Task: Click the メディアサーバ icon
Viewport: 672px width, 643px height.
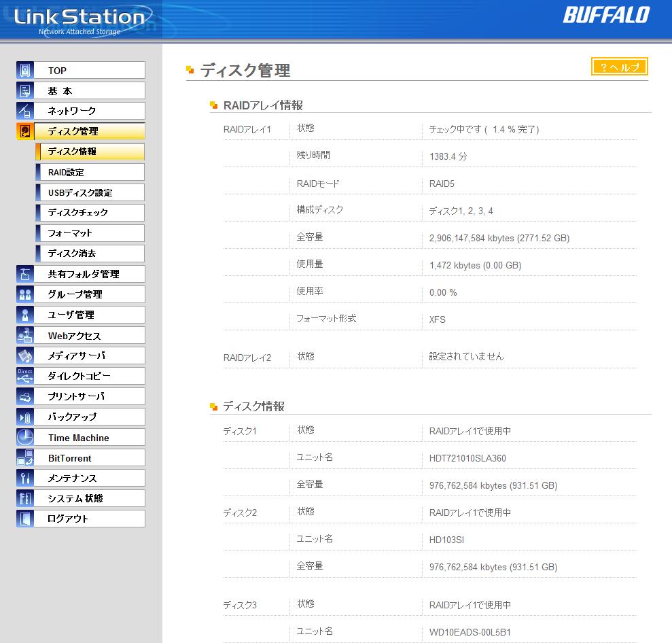Action: tap(25, 355)
